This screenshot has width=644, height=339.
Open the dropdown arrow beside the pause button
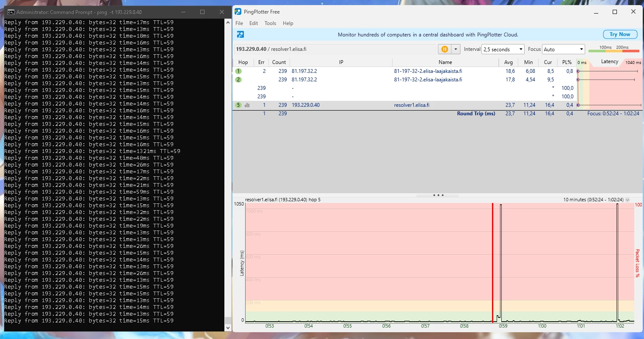[x=456, y=49]
